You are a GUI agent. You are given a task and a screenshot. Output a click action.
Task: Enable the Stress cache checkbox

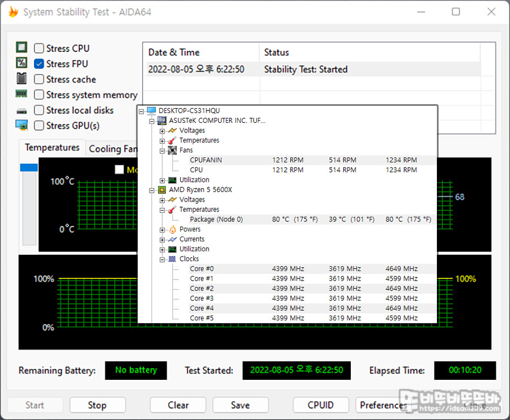(39, 79)
